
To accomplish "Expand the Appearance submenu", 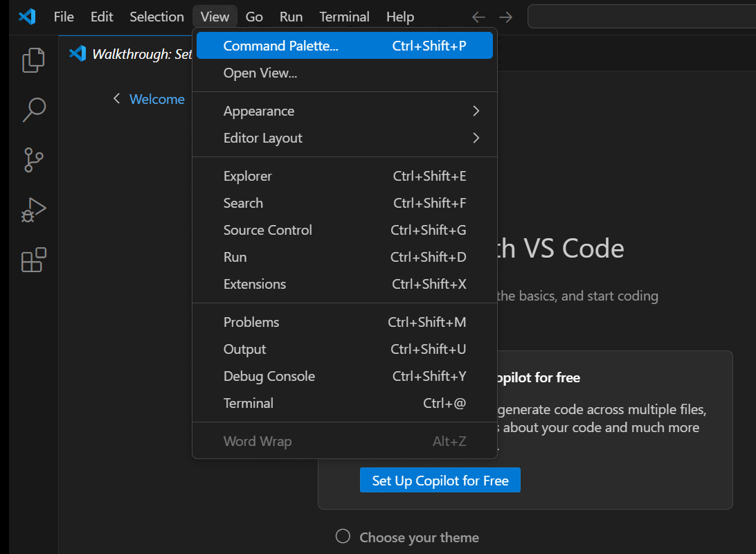I will tap(259, 111).
